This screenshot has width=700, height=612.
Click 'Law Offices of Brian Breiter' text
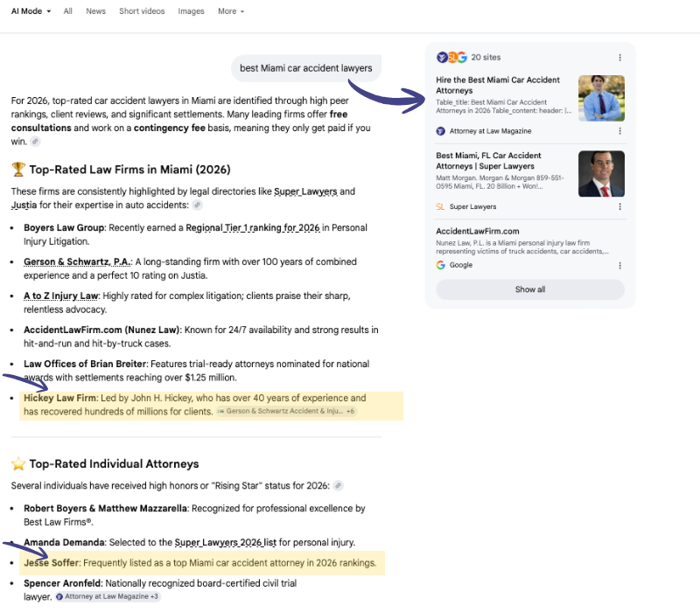(85, 364)
